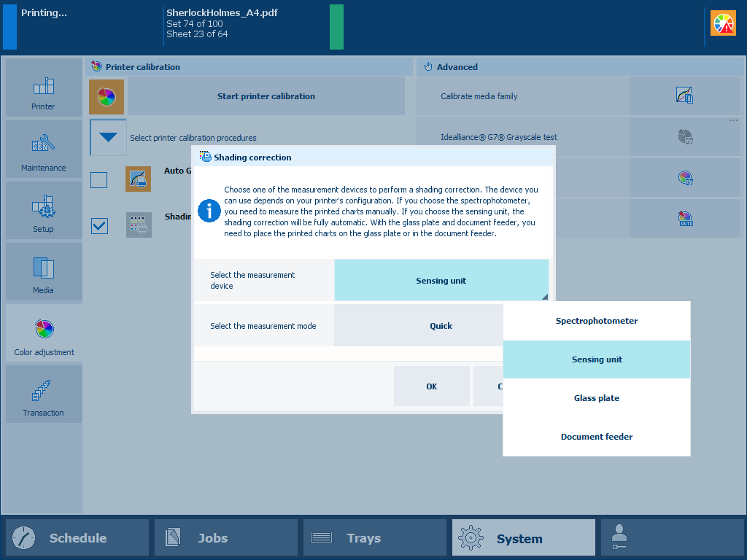Click the Calibrate media family icon
The height and width of the screenshot is (560, 747).
pyautogui.click(x=684, y=96)
